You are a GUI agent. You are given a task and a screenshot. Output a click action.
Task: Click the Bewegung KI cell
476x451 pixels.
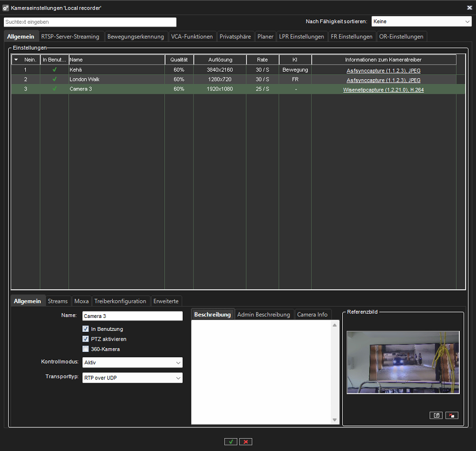click(x=295, y=70)
